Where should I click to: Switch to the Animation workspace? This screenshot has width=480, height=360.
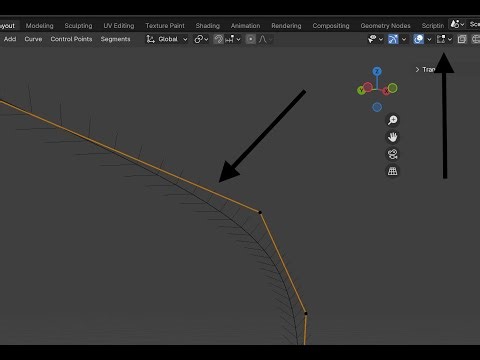[x=245, y=26]
